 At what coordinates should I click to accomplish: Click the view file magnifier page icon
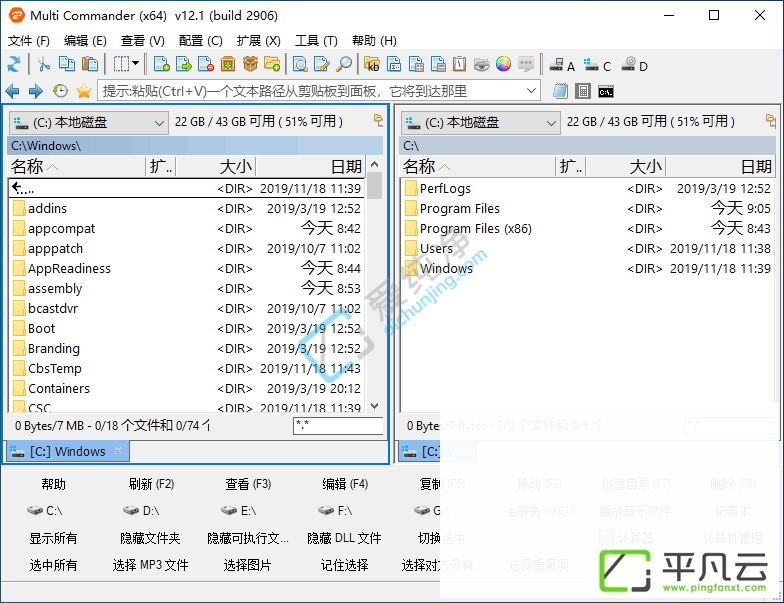click(x=300, y=64)
